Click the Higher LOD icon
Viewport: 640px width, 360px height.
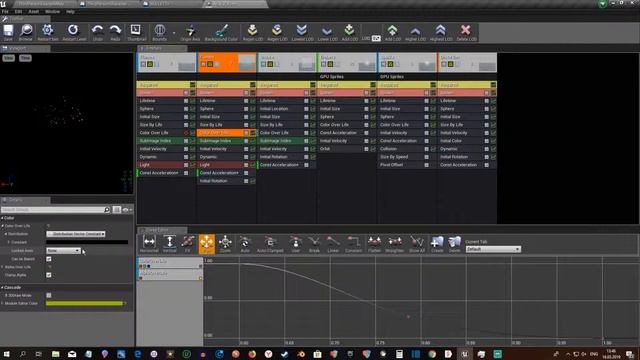tap(415, 32)
